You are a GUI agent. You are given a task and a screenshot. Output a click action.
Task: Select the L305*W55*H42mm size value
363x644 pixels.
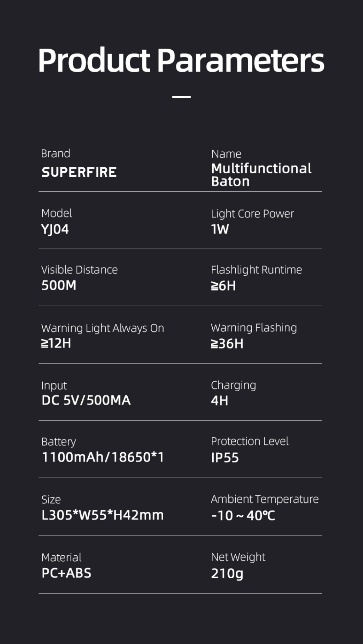click(103, 515)
